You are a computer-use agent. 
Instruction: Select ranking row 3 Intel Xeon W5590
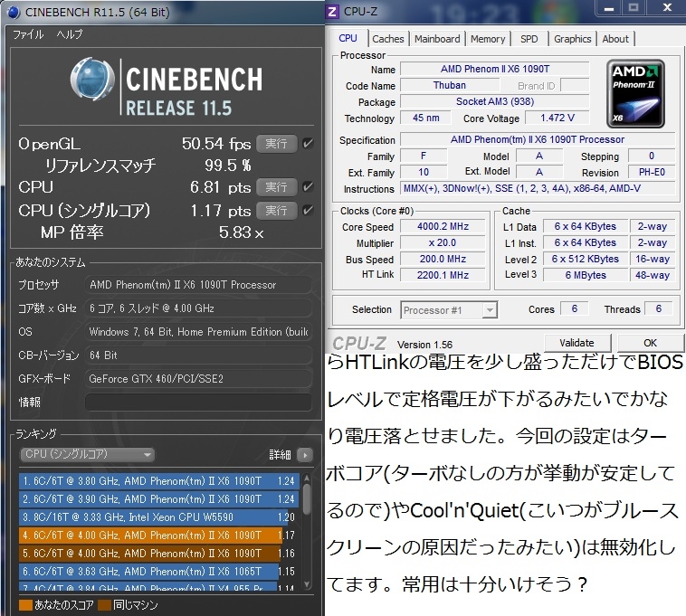(159, 517)
